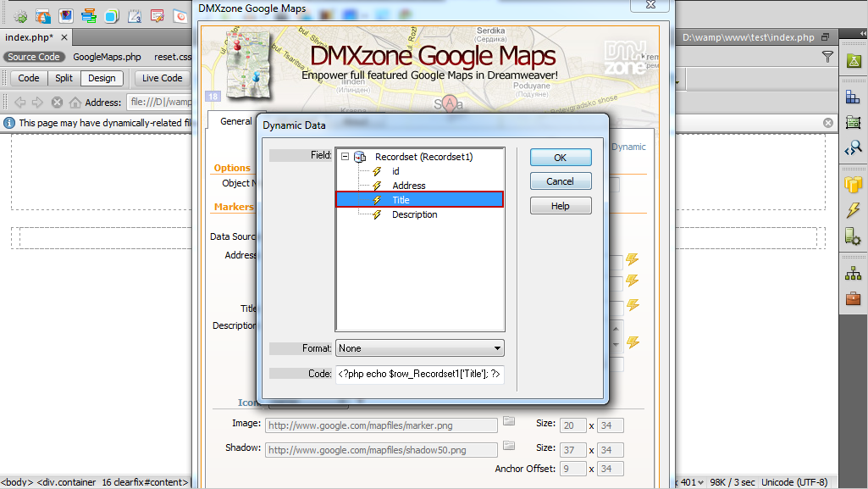Open the Files site-tree panel icon
The image size is (868, 489).
[853, 273]
